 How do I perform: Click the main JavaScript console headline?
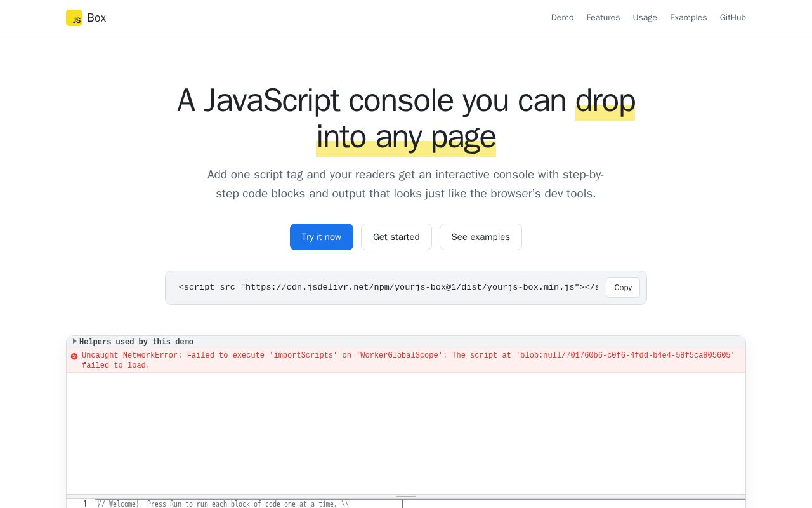tap(406, 118)
